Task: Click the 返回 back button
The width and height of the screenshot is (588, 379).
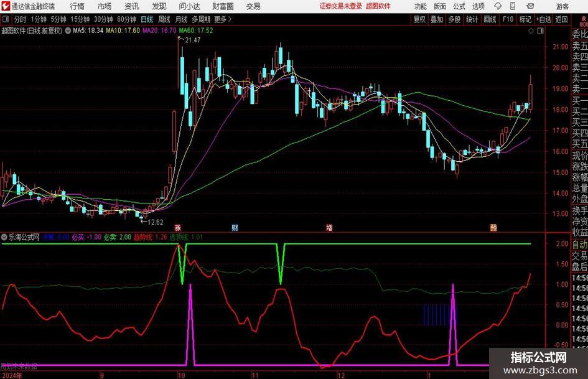Action: point(561,19)
